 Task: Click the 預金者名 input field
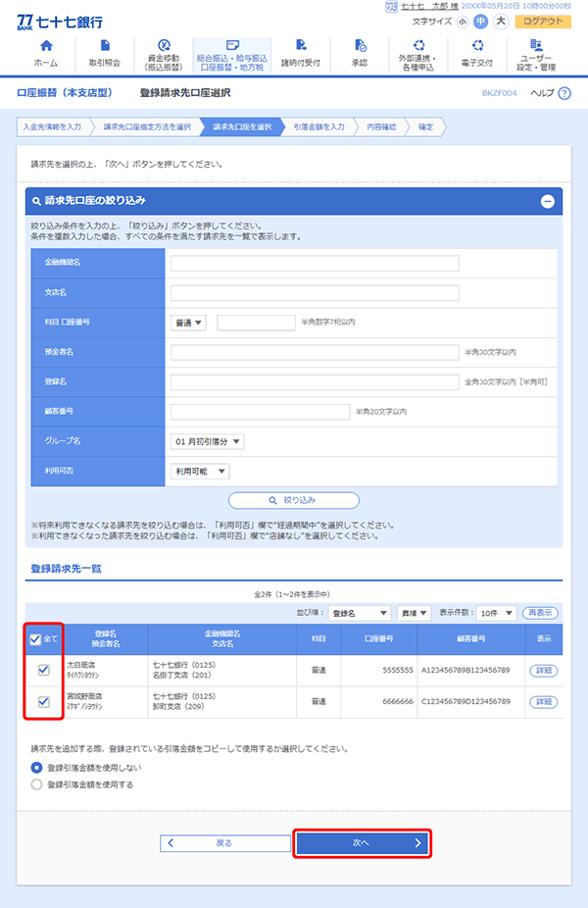[x=315, y=352]
